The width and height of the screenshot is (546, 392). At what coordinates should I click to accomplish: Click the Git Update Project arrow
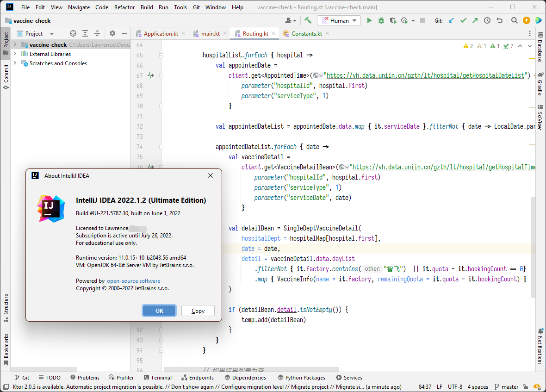click(451, 20)
